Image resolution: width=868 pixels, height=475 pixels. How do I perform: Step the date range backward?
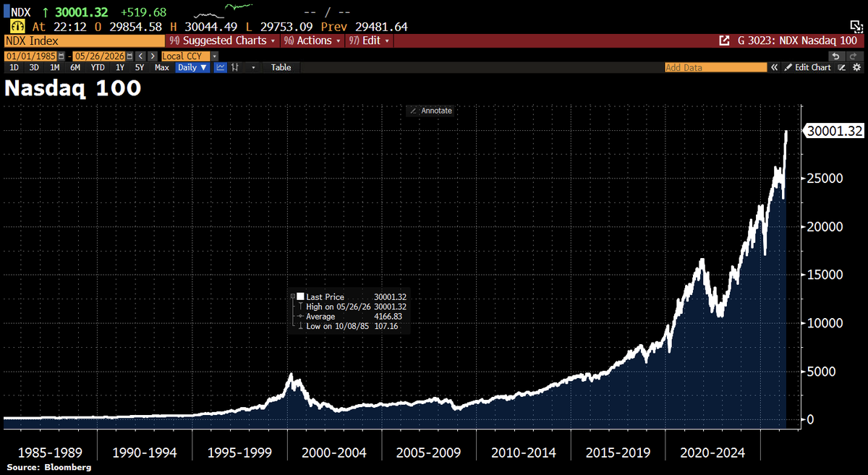(x=140, y=56)
